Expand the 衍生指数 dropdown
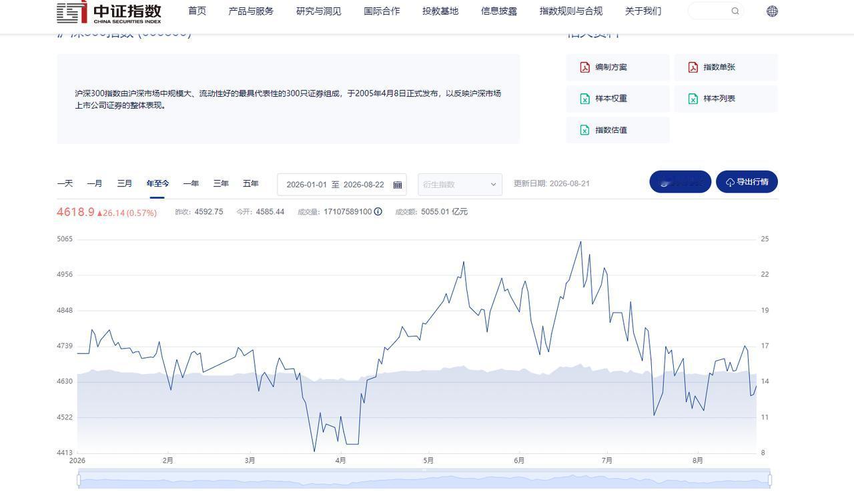Screen dimensions: 854x504 click(460, 185)
